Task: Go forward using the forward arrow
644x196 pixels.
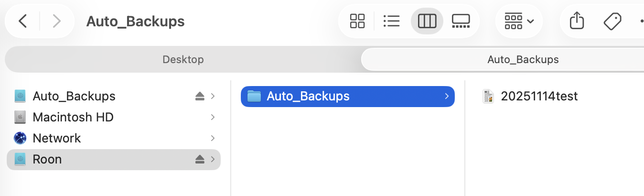Action: [57, 21]
